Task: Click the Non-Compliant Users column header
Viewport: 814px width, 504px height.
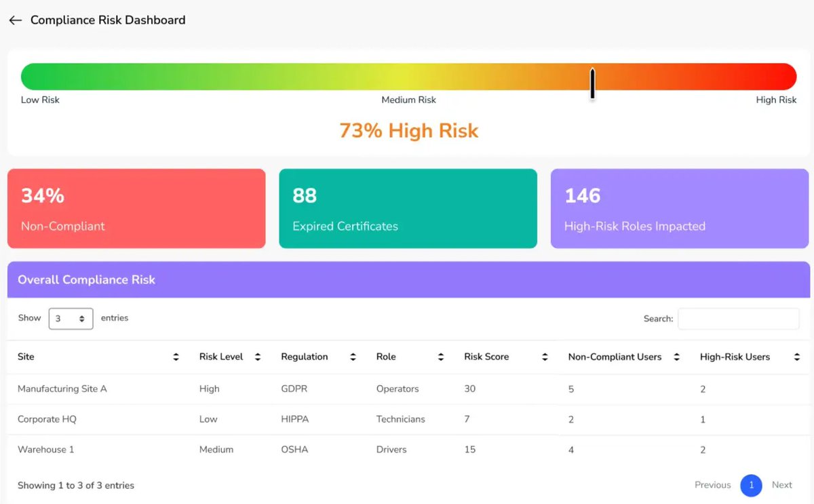Action: click(615, 357)
